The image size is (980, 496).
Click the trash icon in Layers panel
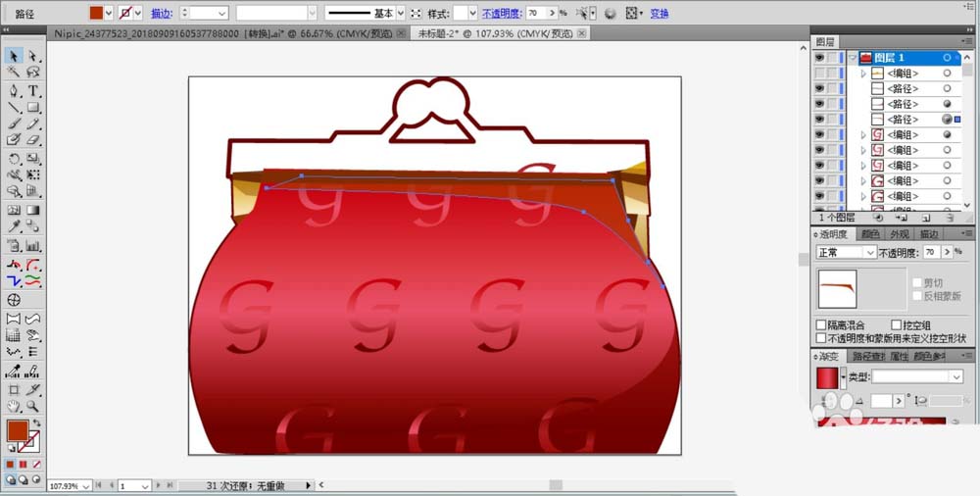(950, 218)
